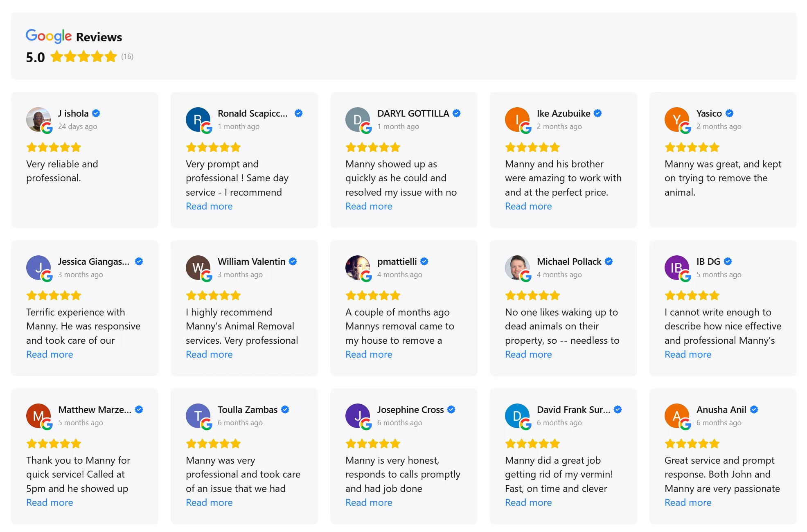Expand Jessica Giangas's review with Read more
Viewport: 807px width, 532px height.
(x=50, y=354)
